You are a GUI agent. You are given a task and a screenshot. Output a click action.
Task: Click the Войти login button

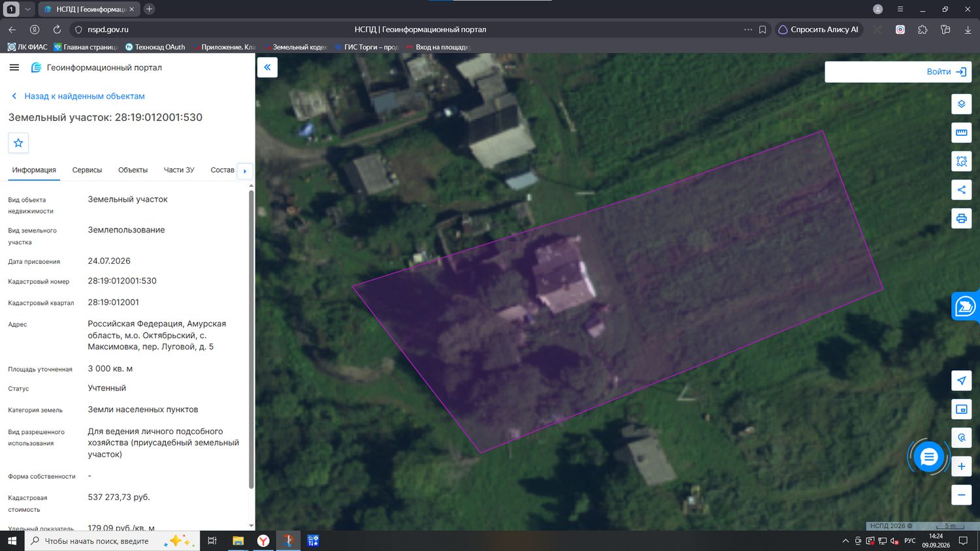(947, 72)
